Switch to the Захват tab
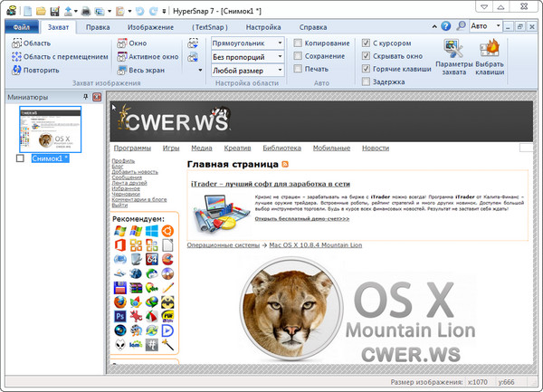The image size is (543, 392). pos(58,27)
